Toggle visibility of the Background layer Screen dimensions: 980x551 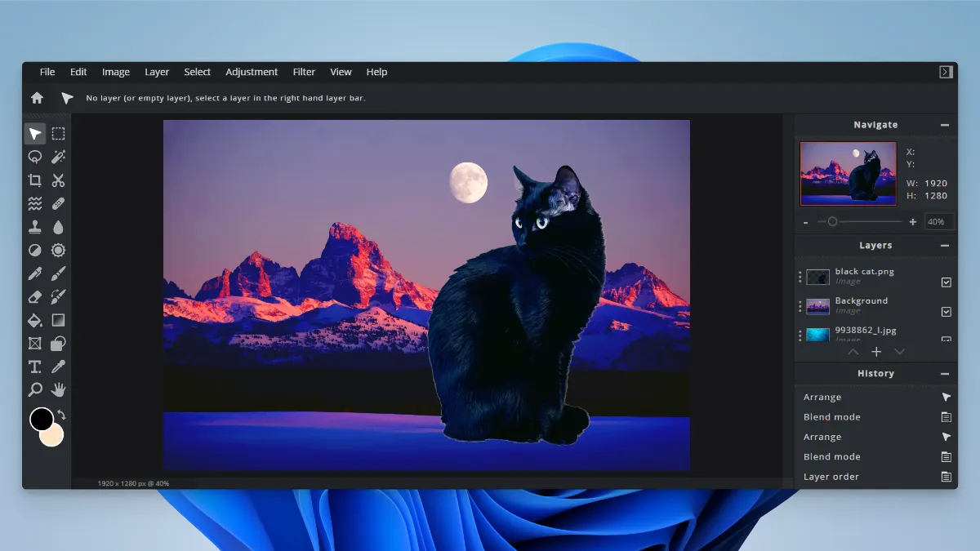coord(946,312)
